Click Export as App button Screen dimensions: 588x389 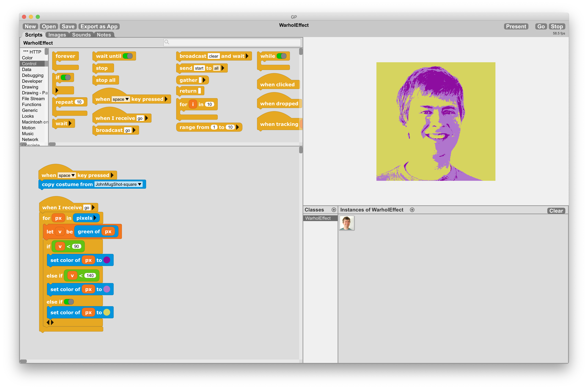tap(99, 27)
